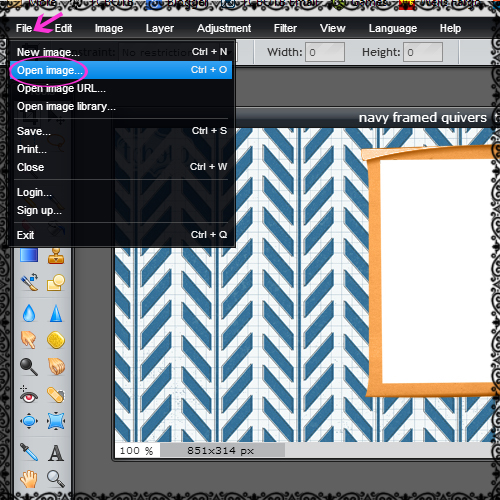Select the Dodge tool

coord(29,367)
